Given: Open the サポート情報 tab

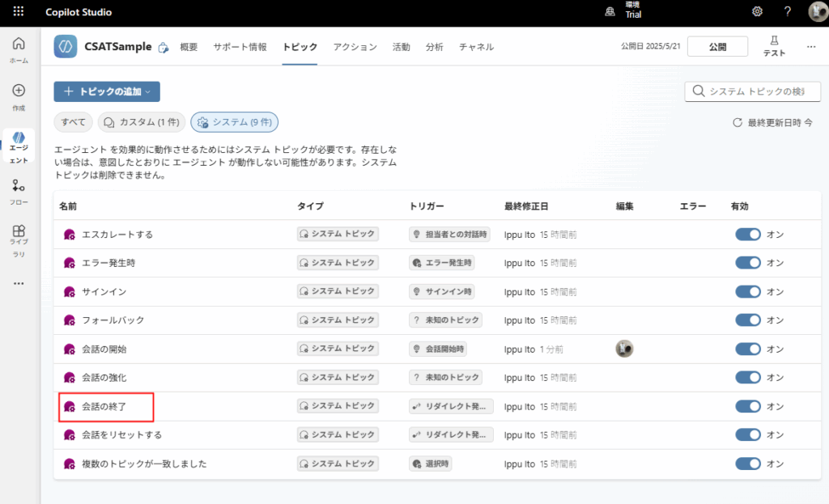Looking at the screenshot, I should point(240,47).
